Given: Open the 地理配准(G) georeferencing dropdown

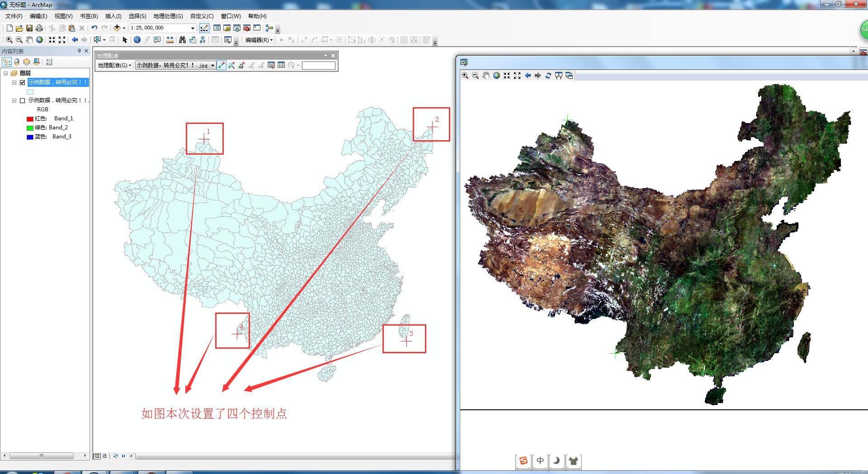Looking at the screenshot, I should [114, 65].
